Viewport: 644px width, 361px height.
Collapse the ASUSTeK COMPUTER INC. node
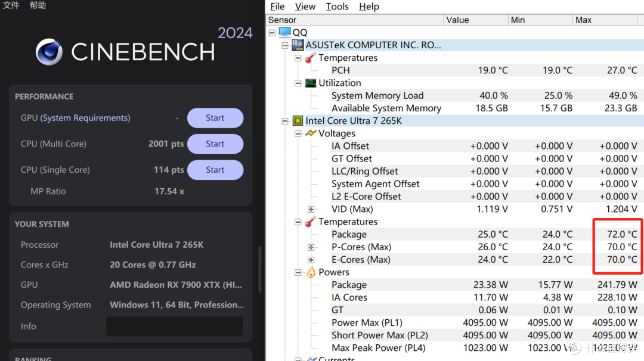click(285, 45)
